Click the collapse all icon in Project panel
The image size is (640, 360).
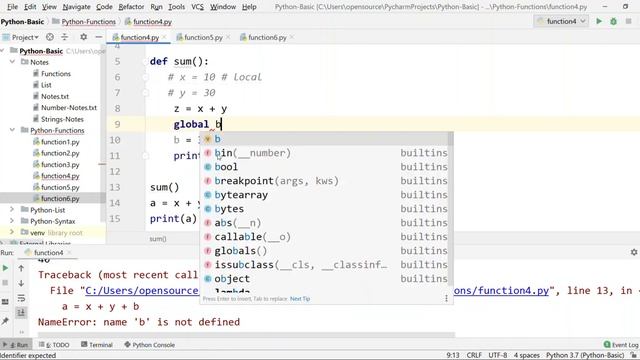pyautogui.click(x=64, y=37)
